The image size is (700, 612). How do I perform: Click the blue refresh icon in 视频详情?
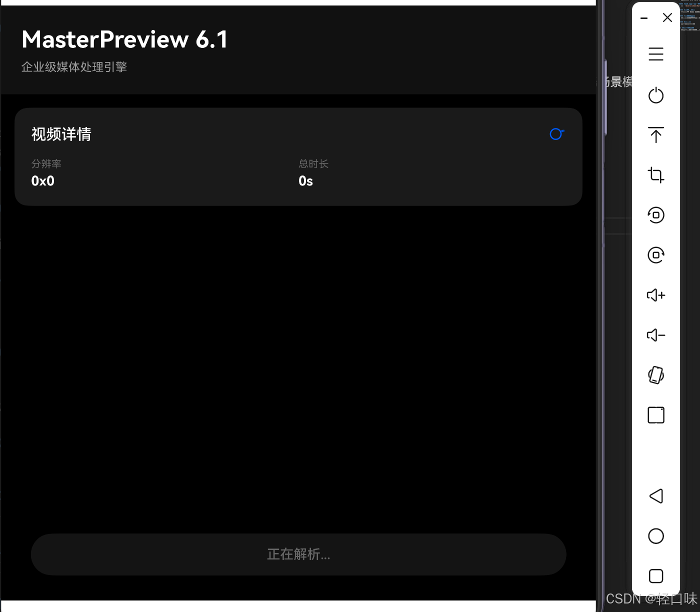(x=556, y=134)
